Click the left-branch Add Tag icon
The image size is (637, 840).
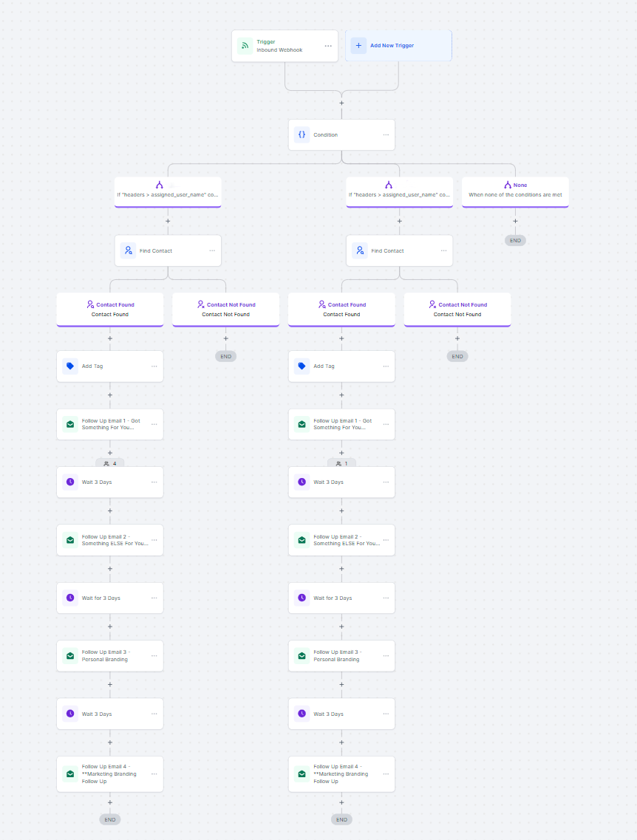point(70,366)
